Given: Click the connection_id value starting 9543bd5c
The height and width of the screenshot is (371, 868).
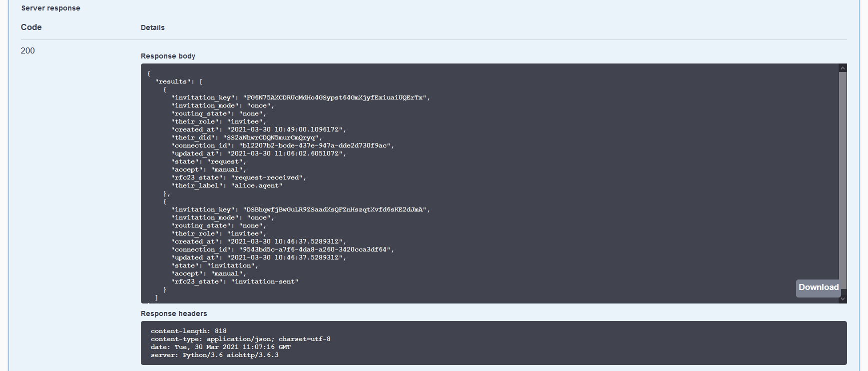Looking at the screenshot, I should [x=315, y=249].
